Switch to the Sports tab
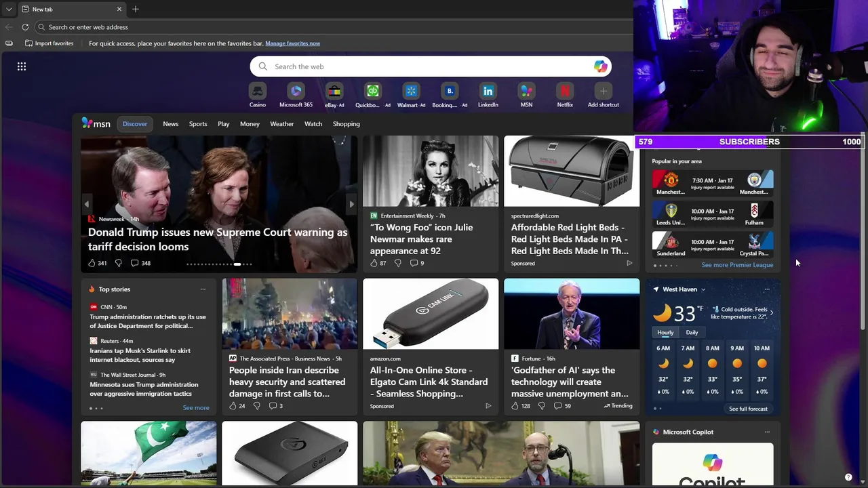 pos(198,124)
